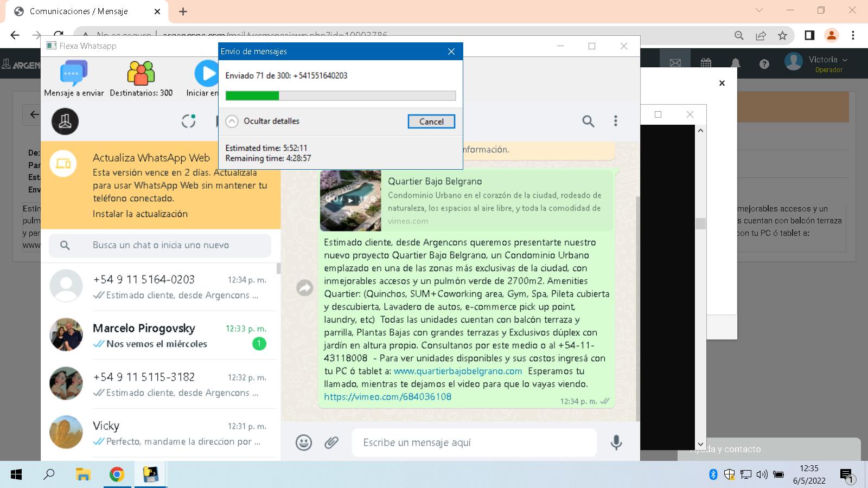This screenshot has width=868, height=488.
Task: Open Windows notification center
Action: tap(847, 476)
